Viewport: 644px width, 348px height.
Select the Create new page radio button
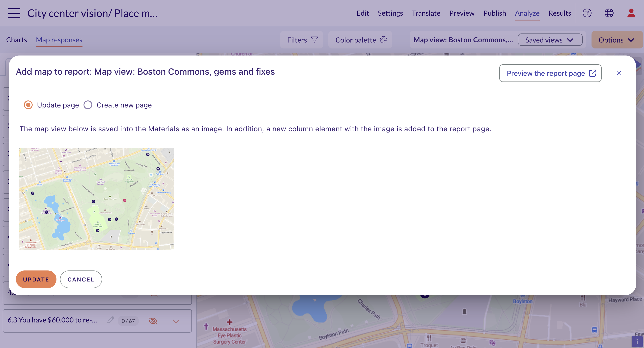point(88,105)
